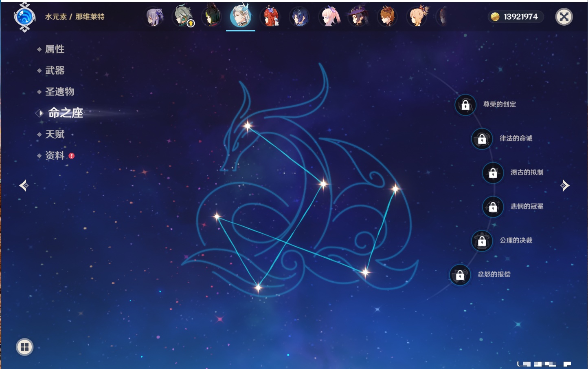
Task: Open the locked 尊荣的创定 constellation node
Action: click(x=465, y=105)
